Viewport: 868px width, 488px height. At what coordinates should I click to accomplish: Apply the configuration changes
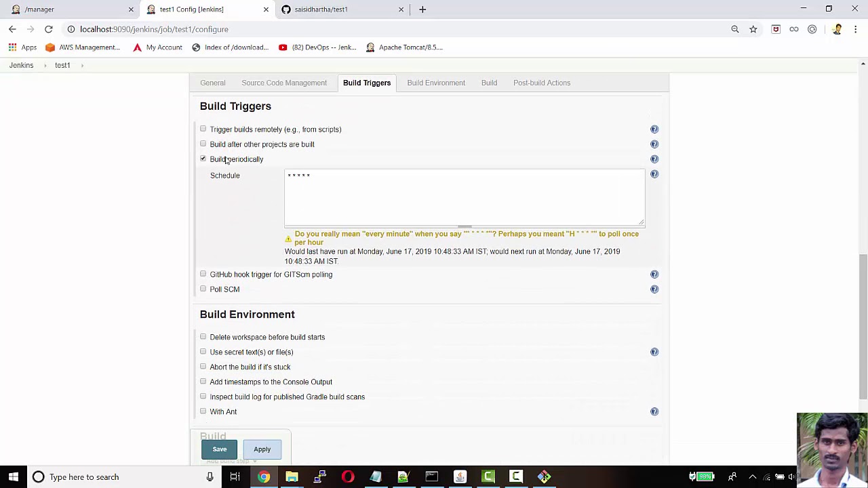[262, 449]
